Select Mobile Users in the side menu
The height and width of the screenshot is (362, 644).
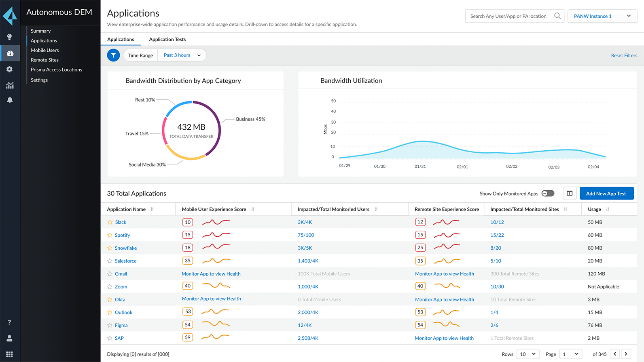click(x=45, y=51)
